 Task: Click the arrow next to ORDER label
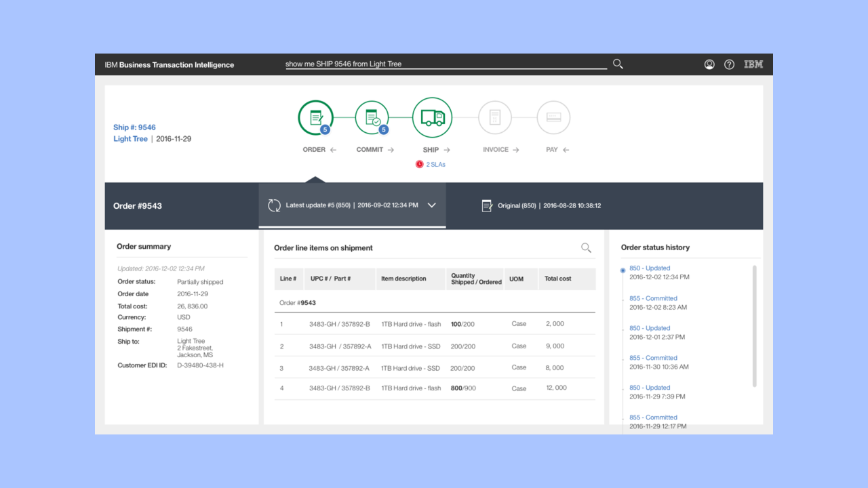[x=333, y=150]
